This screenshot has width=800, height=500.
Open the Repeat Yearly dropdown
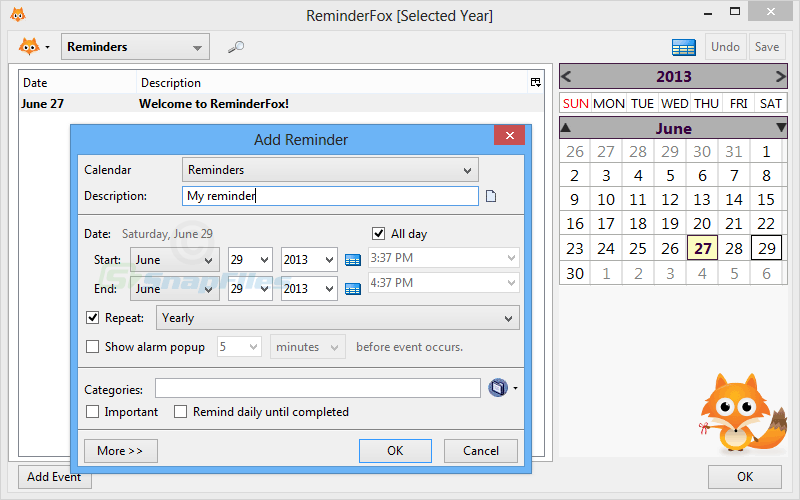click(x=338, y=318)
